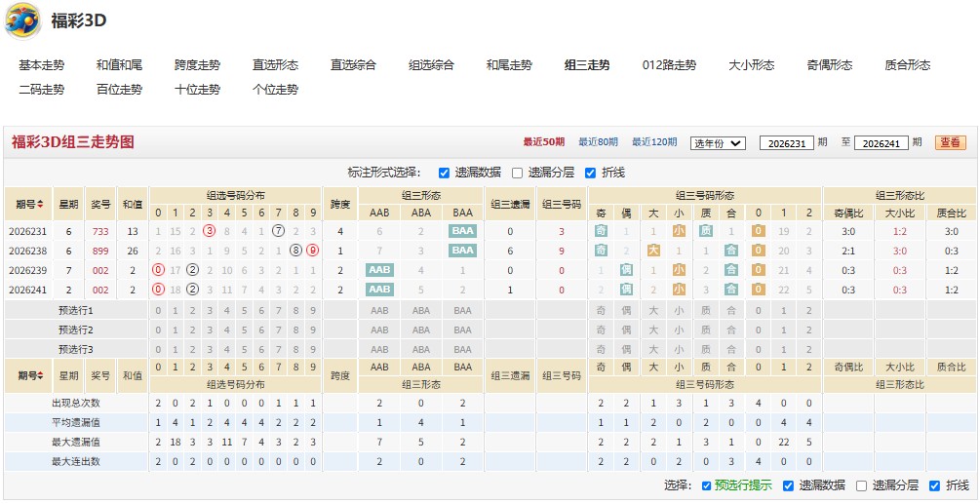The image size is (980, 504).
Task: Enable the top 遗漏分层 checkbox
Action: click(517, 173)
